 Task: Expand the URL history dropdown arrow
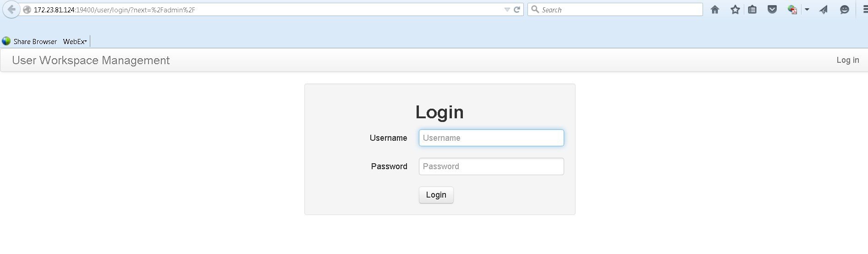[x=507, y=10]
